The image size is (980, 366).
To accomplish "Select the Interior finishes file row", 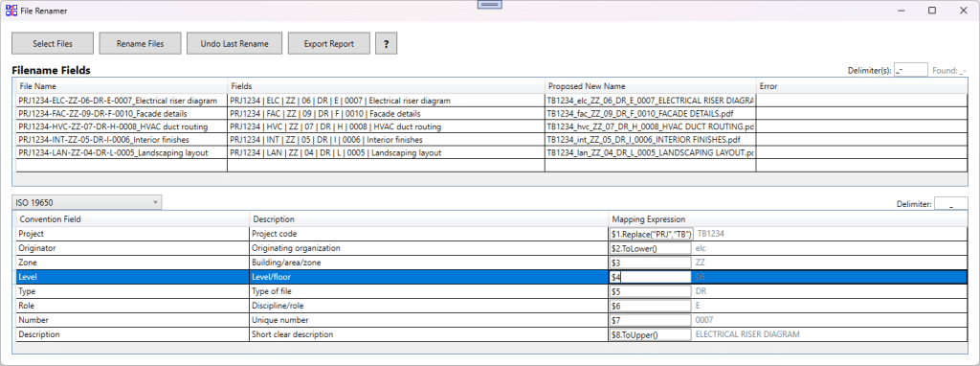I will (x=491, y=140).
